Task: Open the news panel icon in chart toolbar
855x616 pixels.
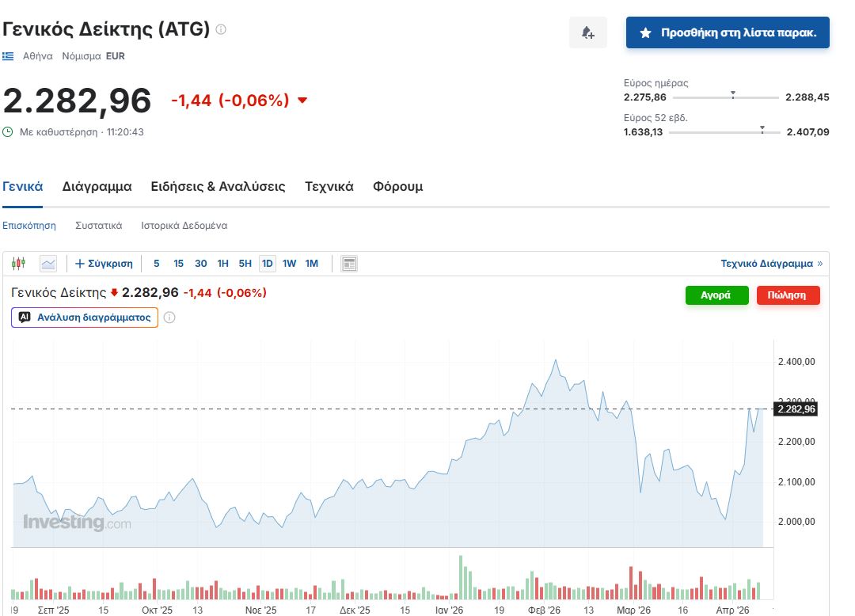Action: [x=349, y=264]
